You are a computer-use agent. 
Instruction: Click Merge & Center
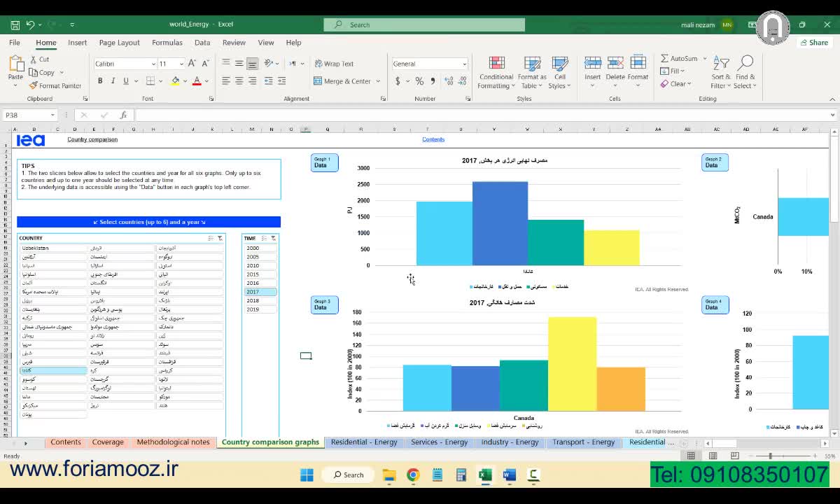347,81
